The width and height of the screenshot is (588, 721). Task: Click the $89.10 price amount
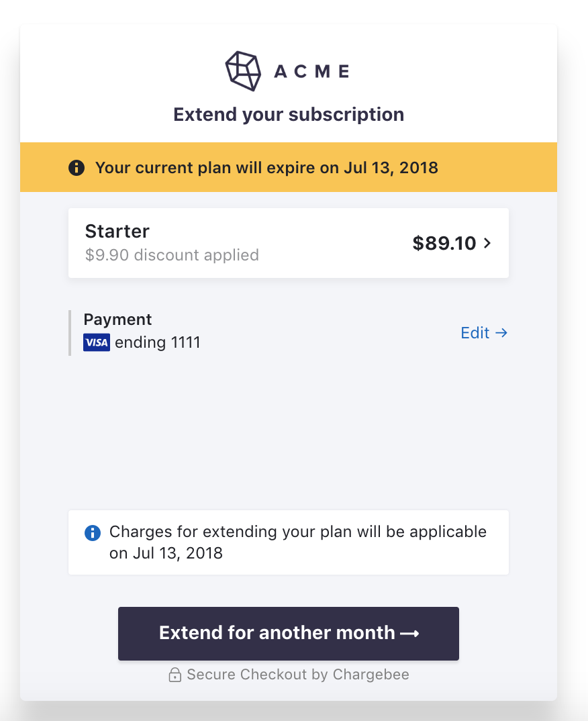coord(444,244)
